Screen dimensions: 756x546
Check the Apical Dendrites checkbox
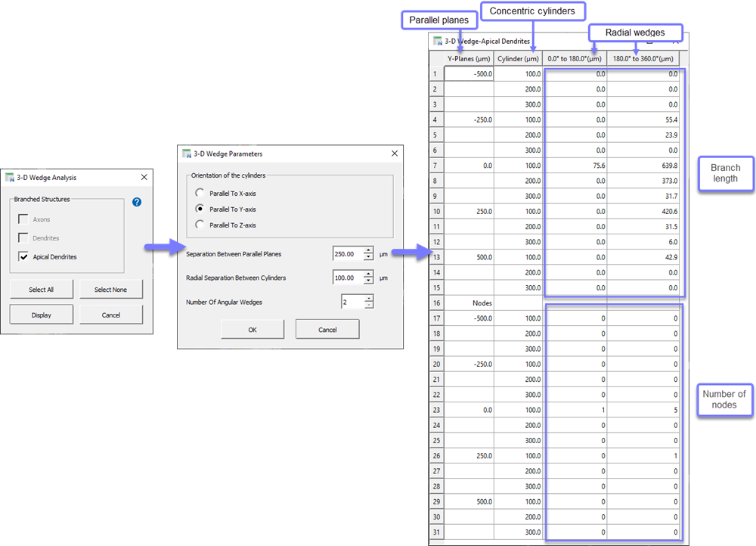24,257
